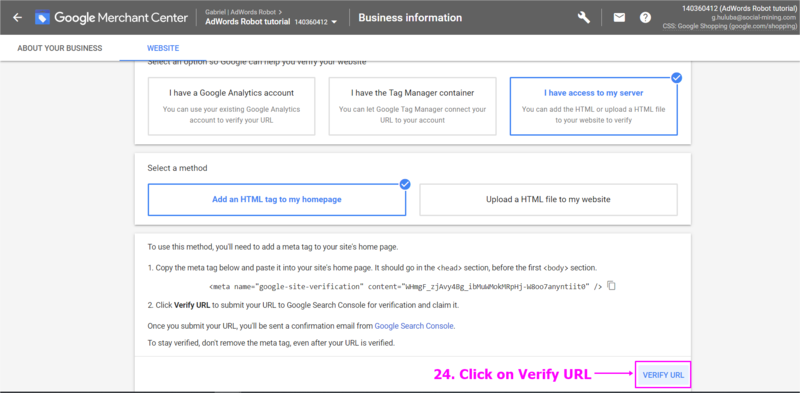Image resolution: width=800 pixels, height=393 pixels.
Task: Open the Google Merchant Center logo
Action: (112, 17)
